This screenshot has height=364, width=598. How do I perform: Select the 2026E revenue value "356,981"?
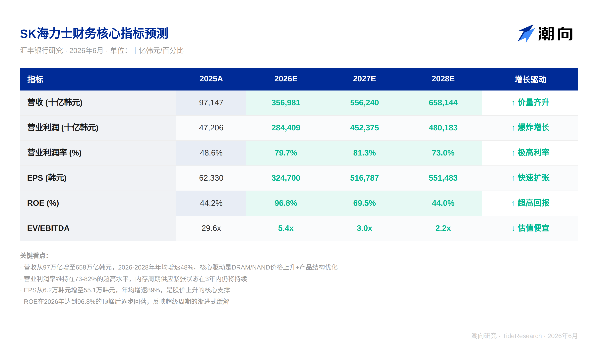tap(286, 103)
